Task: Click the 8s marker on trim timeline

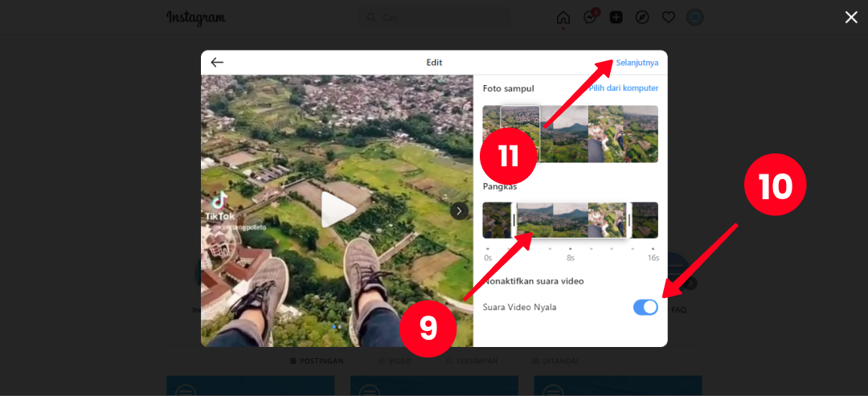Action: [570, 258]
